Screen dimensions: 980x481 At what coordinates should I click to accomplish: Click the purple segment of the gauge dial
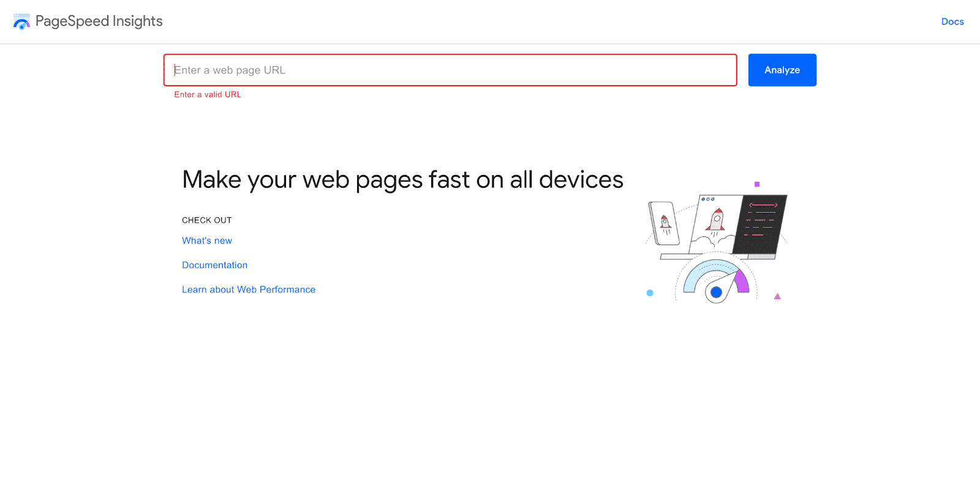click(741, 280)
